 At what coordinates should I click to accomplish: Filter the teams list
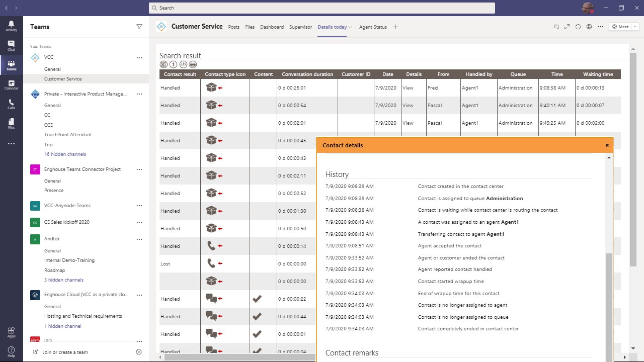point(139,27)
